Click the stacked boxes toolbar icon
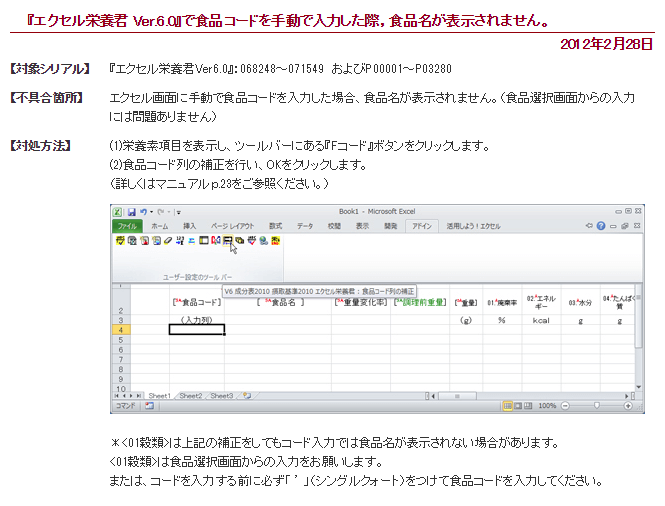This screenshot has width=665, height=506. click(240, 240)
